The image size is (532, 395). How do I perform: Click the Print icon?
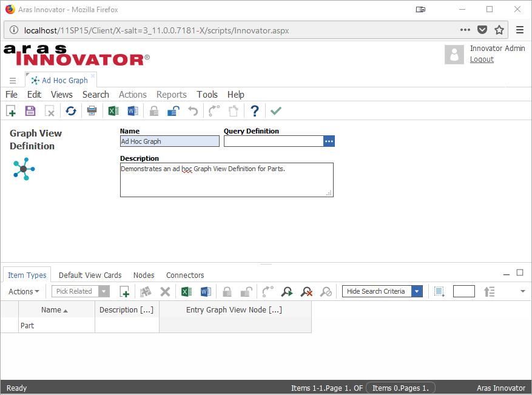point(92,110)
